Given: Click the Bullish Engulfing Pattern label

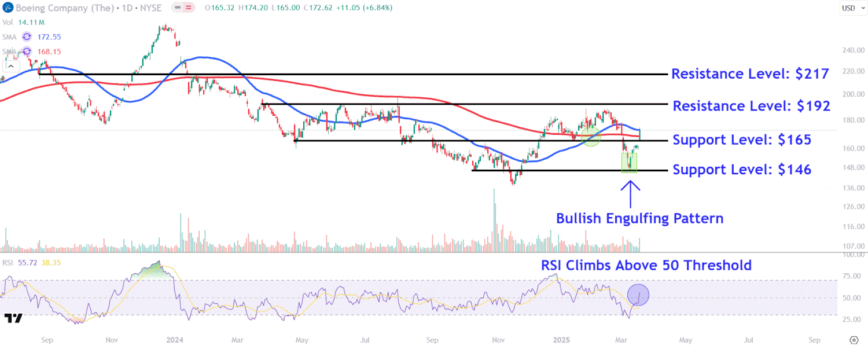Looking at the screenshot, I should 639,218.
